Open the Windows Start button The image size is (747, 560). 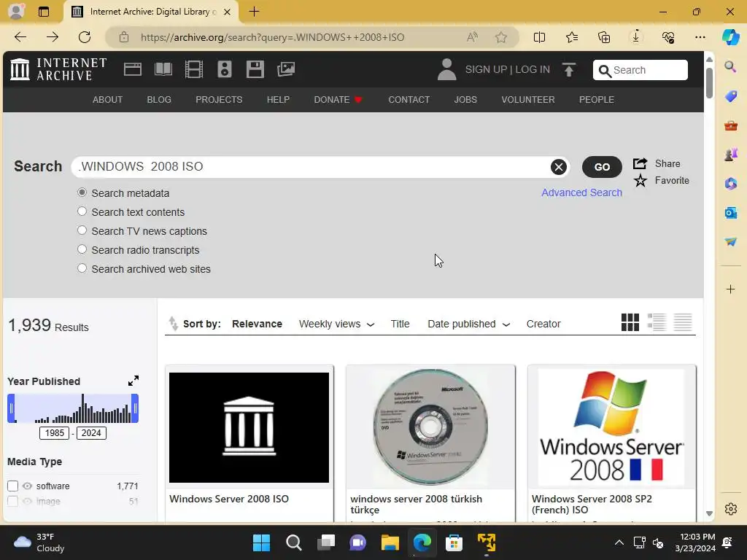coord(261,542)
